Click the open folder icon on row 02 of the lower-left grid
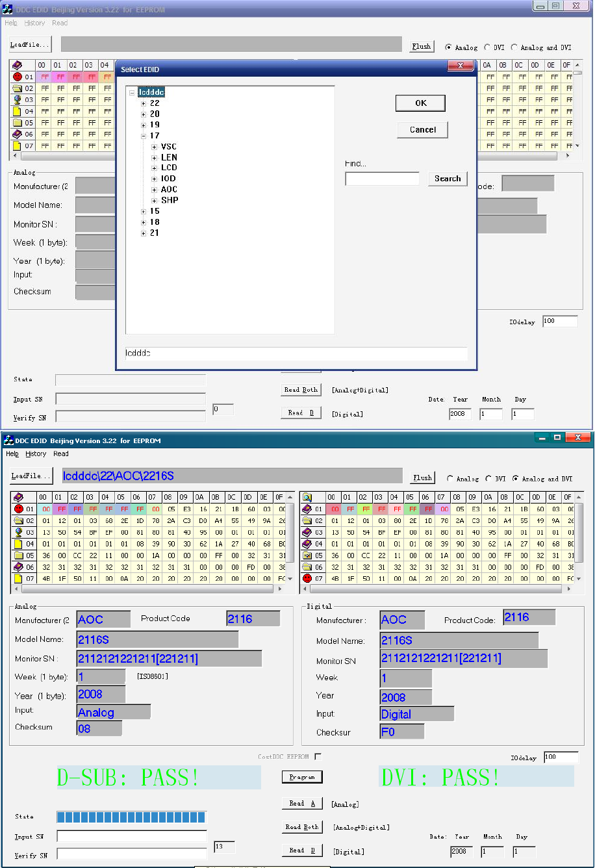This screenshot has height=868, width=595. (x=19, y=521)
